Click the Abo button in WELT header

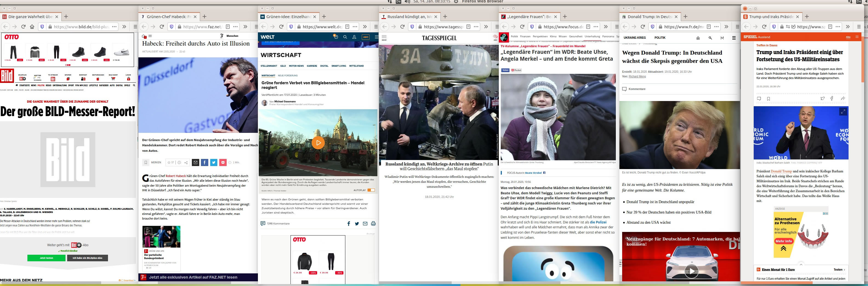(366, 37)
